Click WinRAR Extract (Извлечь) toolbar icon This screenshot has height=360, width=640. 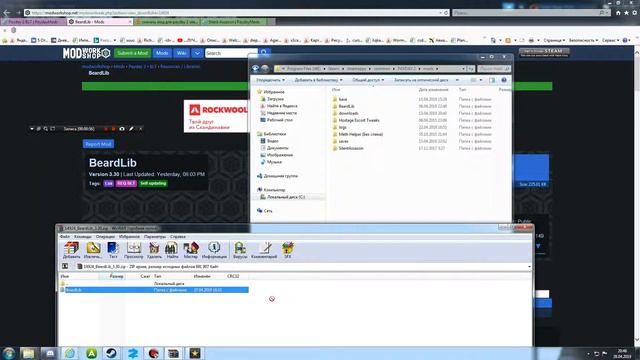(x=93, y=250)
